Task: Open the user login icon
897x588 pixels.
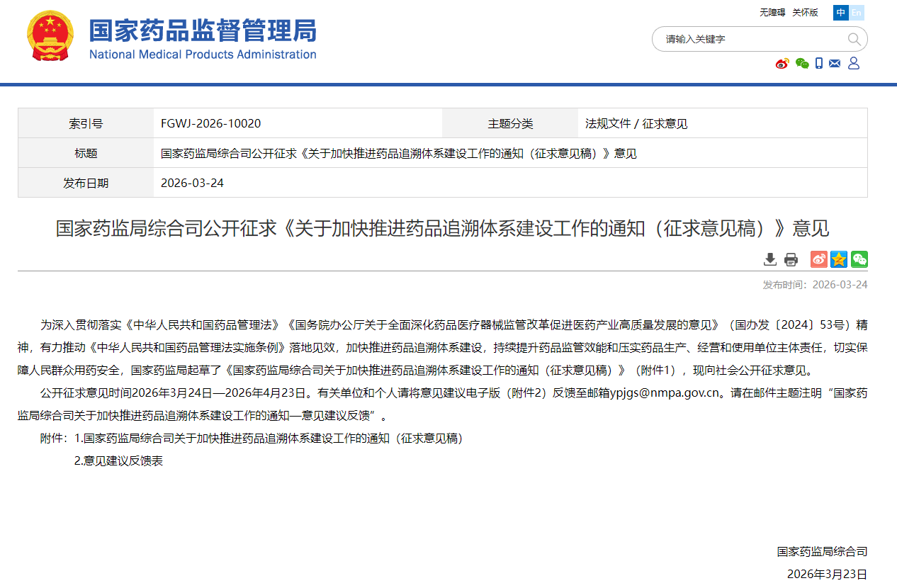Action: pos(853,63)
